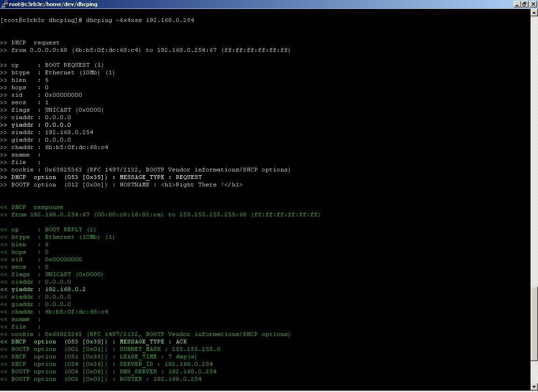This screenshot has width=538, height=392.
Task: Click DNS_SERVER 192.168.0.254 option
Action: pyautogui.click(x=108, y=372)
